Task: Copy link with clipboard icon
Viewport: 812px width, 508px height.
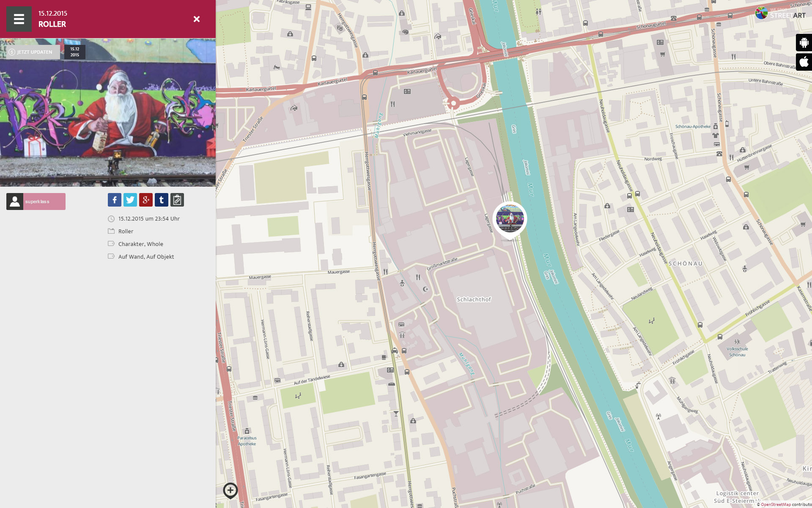Action: (x=177, y=200)
